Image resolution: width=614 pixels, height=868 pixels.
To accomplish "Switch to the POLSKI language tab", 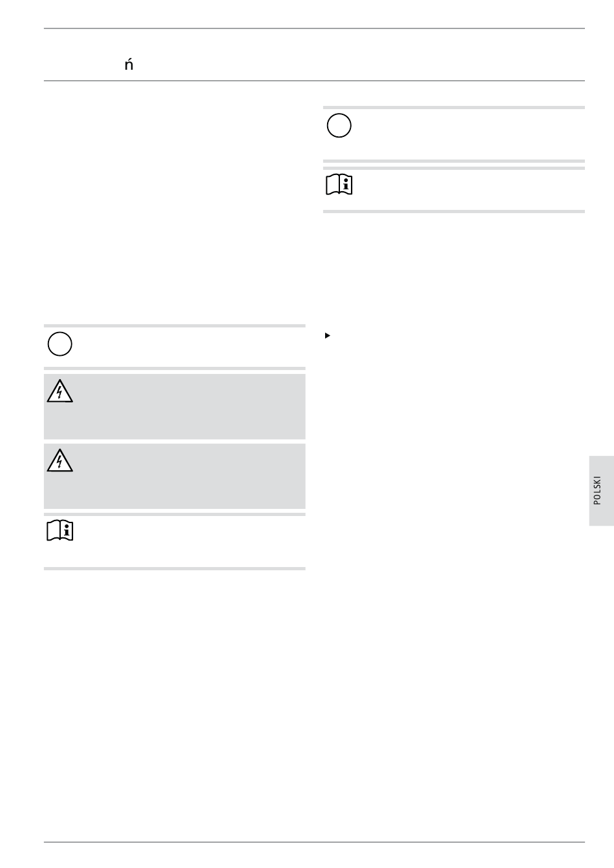I will (601, 490).
